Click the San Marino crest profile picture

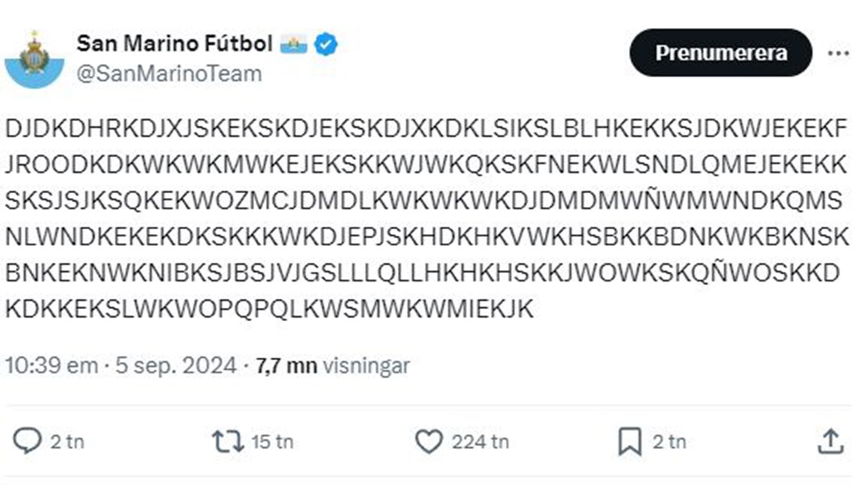pos(34,58)
